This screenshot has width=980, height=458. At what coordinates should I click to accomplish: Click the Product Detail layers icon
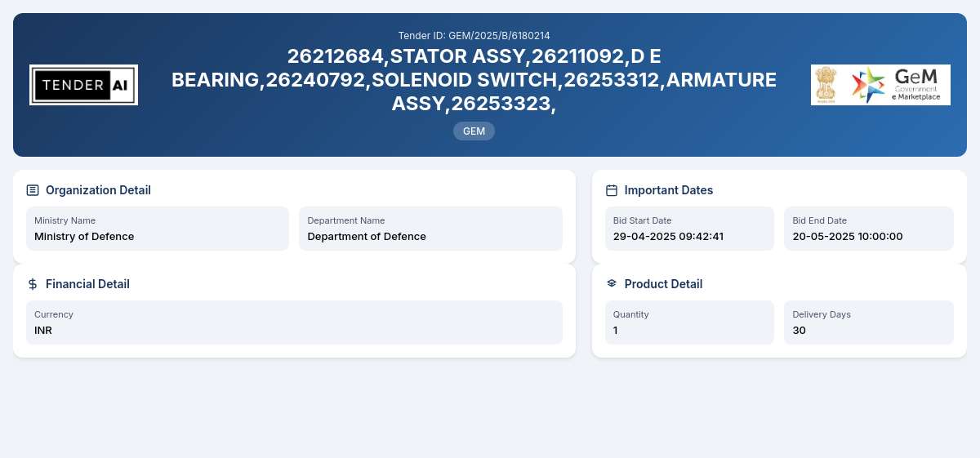pos(612,284)
